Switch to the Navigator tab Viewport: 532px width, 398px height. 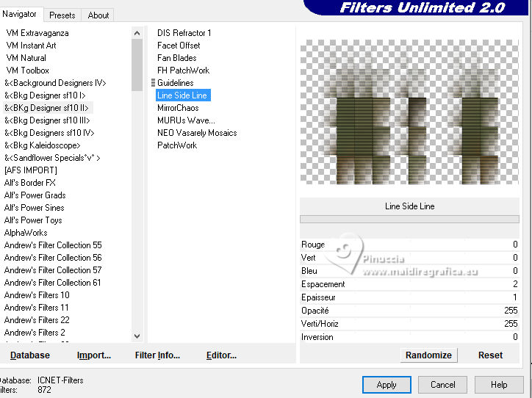(19, 14)
